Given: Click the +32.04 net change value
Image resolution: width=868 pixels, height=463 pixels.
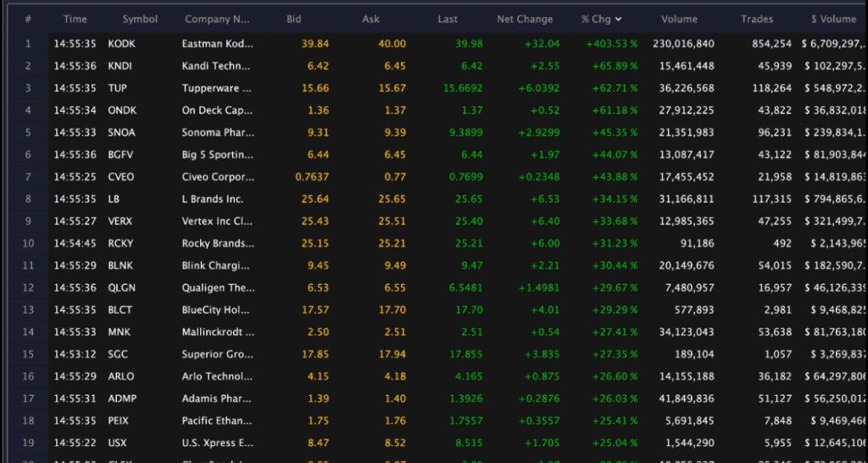Looking at the screenshot, I should [x=542, y=44].
